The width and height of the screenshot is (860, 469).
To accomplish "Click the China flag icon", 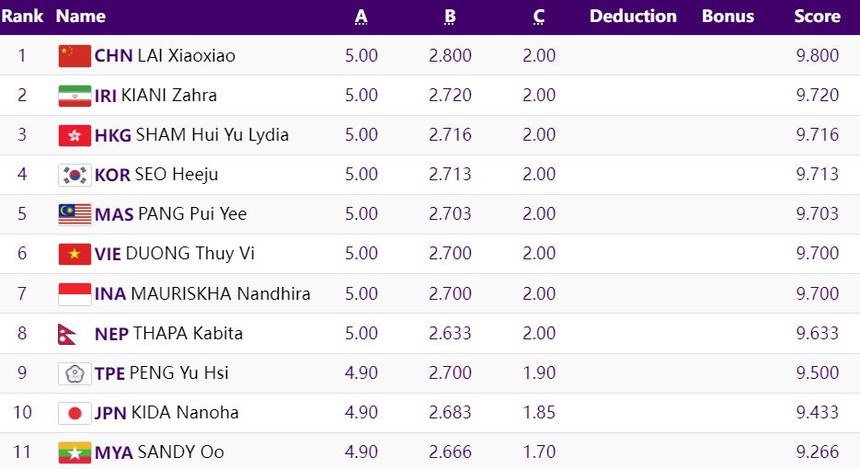I will (x=74, y=56).
